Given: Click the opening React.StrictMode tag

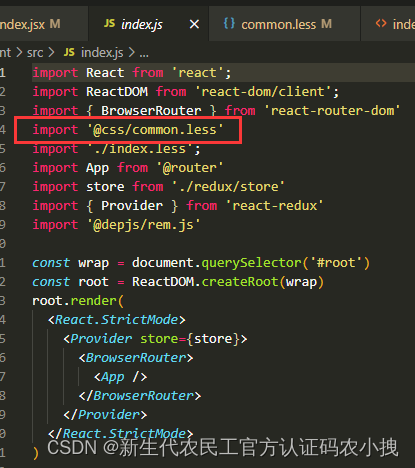Looking at the screenshot, I should (x=116, y=320).
